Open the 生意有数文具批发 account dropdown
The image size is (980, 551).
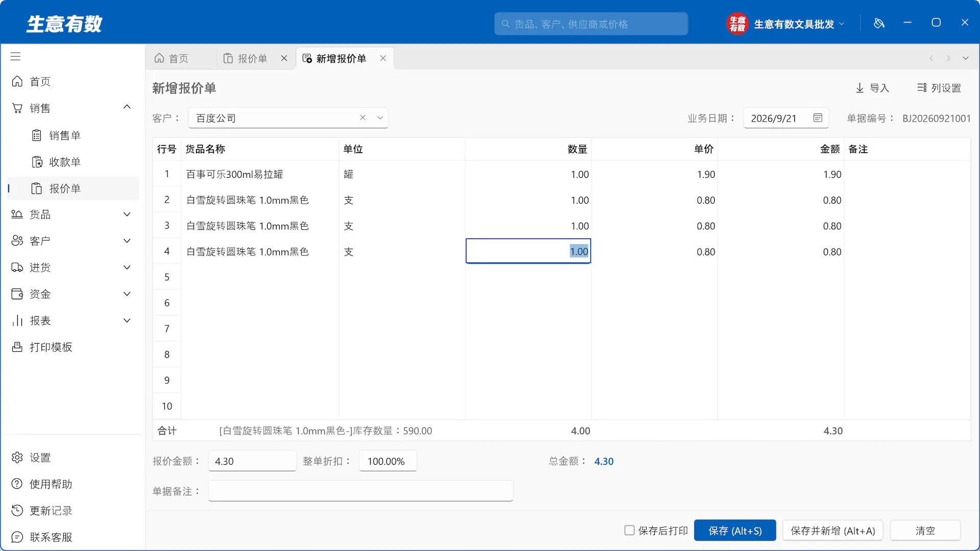(799, 24)
